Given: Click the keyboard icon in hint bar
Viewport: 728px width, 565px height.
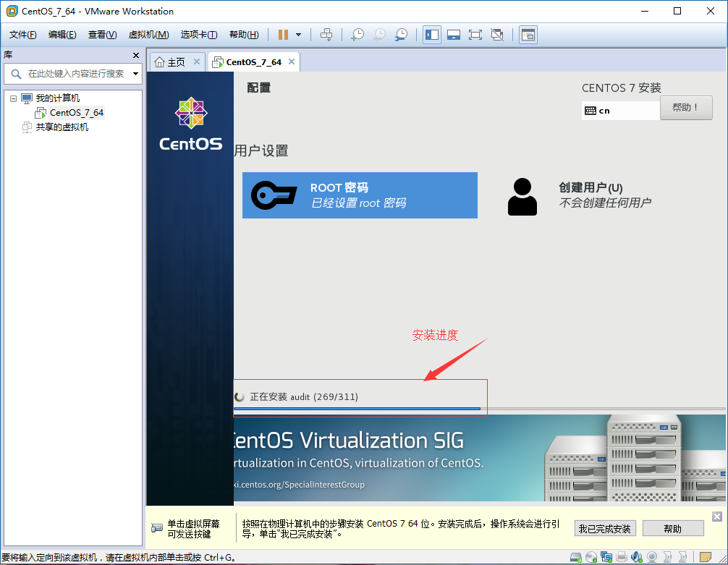Looking at the screenshot, I should pyautogui.click(x=157, y=528).
